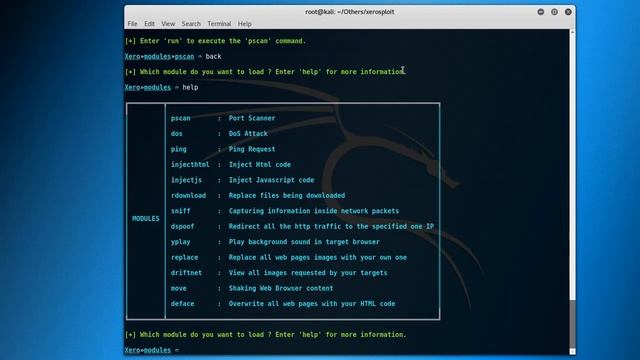Image resolution: width=640 pixels, height=360 pixels.
Task: Click the scrollbar down arrow
Action: click(573, 351)
